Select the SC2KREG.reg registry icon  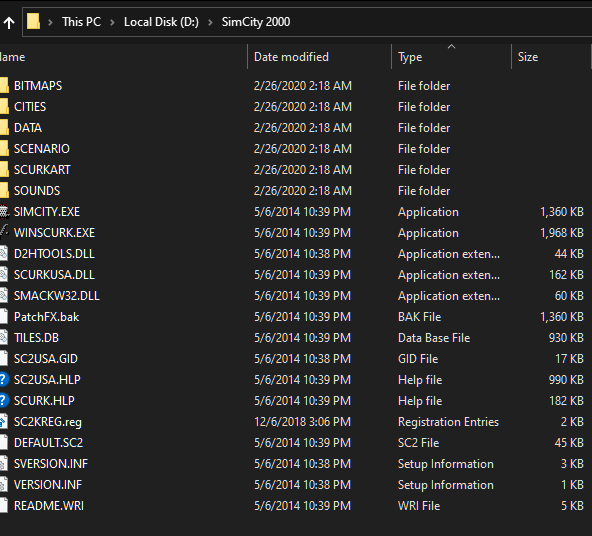[x=4, y=422]
